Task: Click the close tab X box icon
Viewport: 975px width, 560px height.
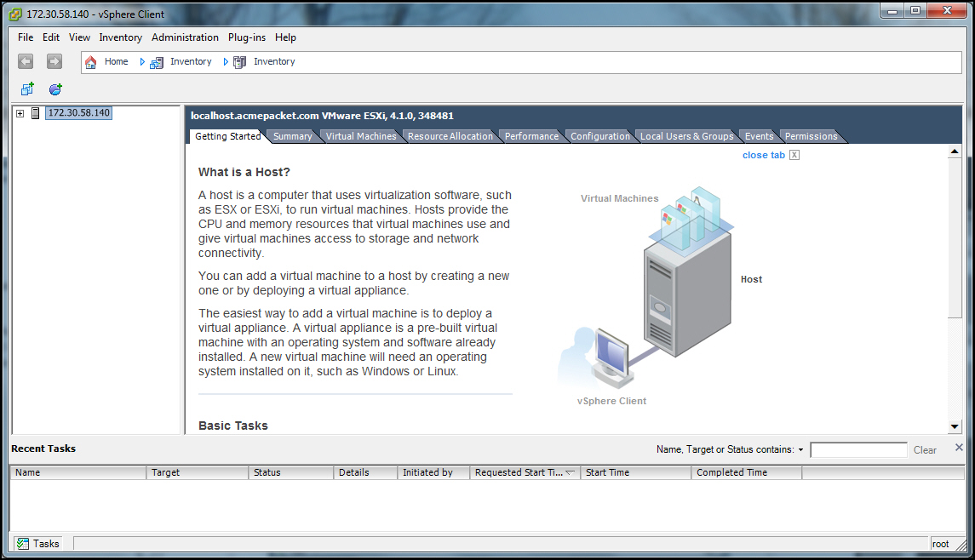Action: click(x=794, y=155)
